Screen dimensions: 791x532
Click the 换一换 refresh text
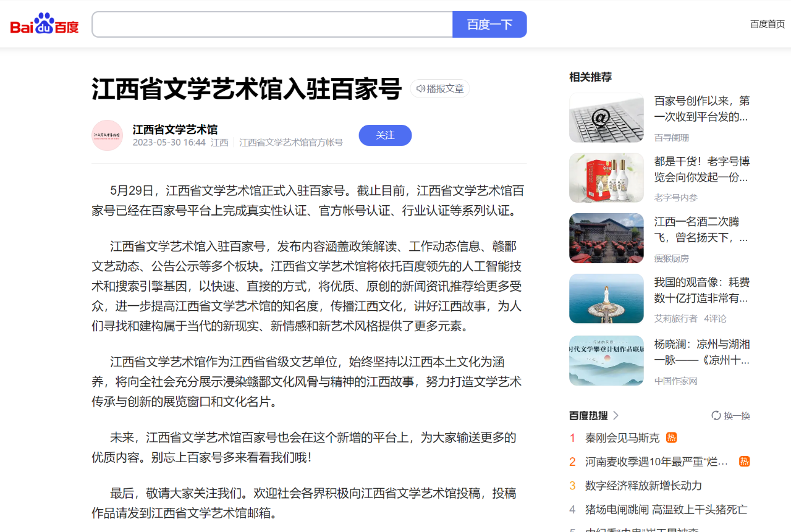tap(737, 415)
